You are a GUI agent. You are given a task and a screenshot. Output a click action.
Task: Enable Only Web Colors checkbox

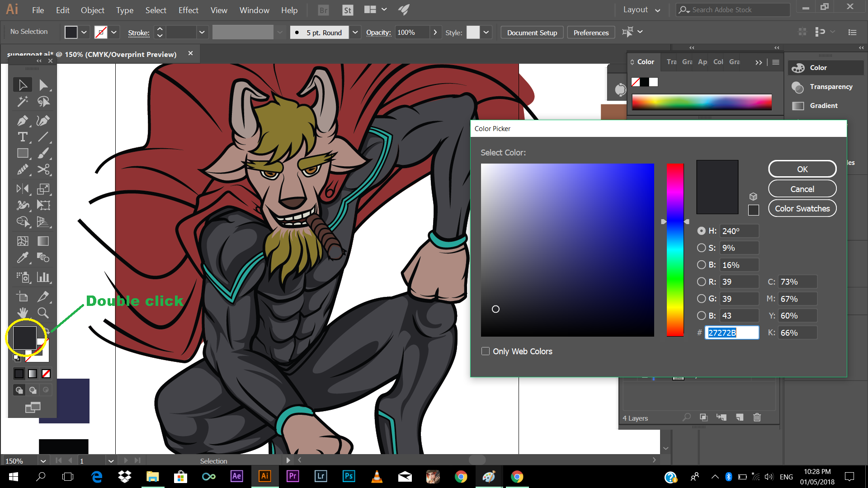point(486,351)
